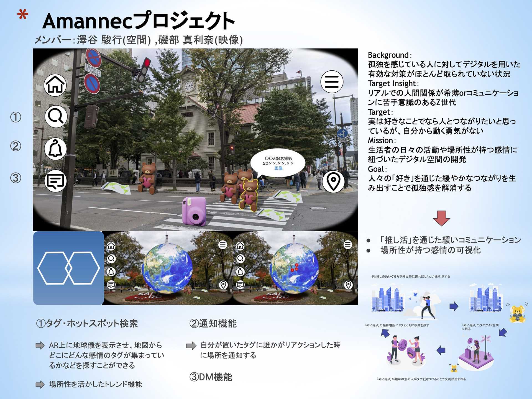This screenshot has width=532, height=399.
Task: Click the hamburger menu in right globe view
Action: click(348, 245)
